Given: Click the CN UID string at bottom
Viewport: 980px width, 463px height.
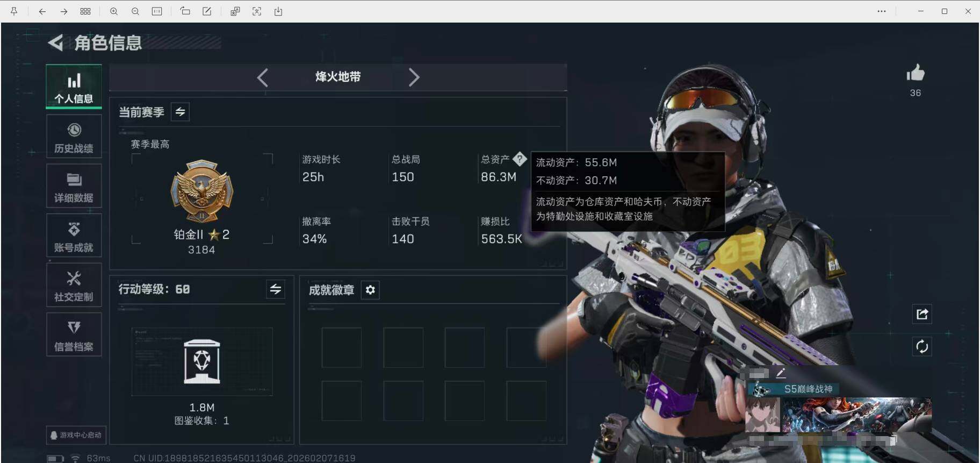Looking at the screenshot, I should click(x=244, y=458).
